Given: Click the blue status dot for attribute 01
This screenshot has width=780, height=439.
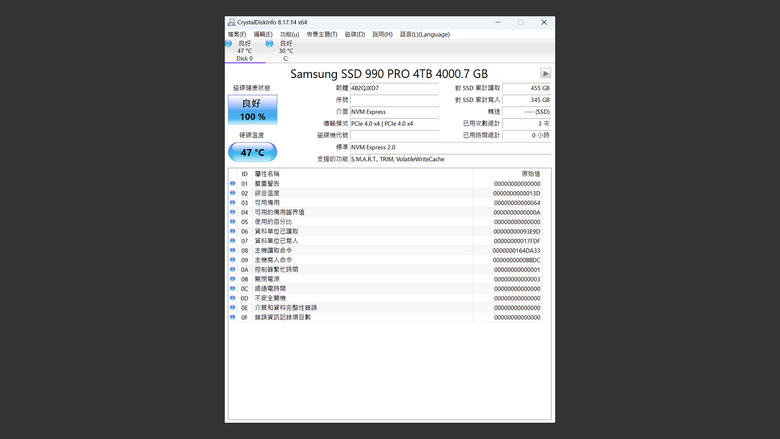Looking at the screenshot, I should click(232, 183).
